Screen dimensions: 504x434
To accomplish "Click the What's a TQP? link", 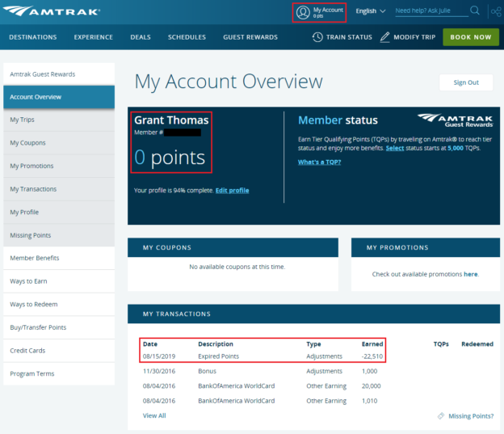I will tap(319, 162).
